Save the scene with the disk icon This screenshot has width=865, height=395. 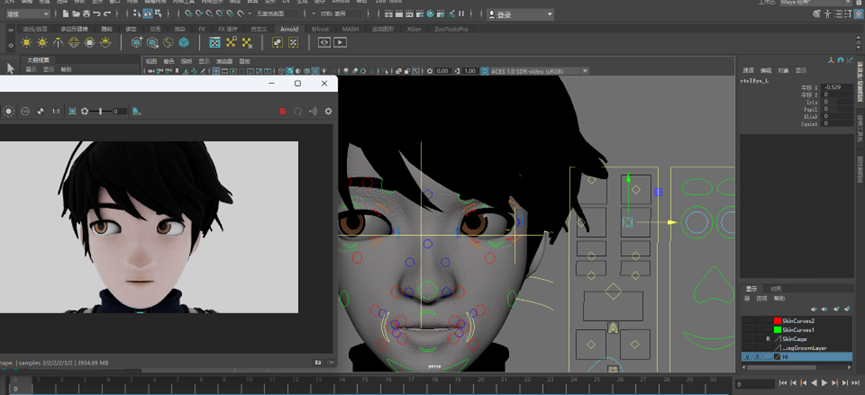coord(86,13)
